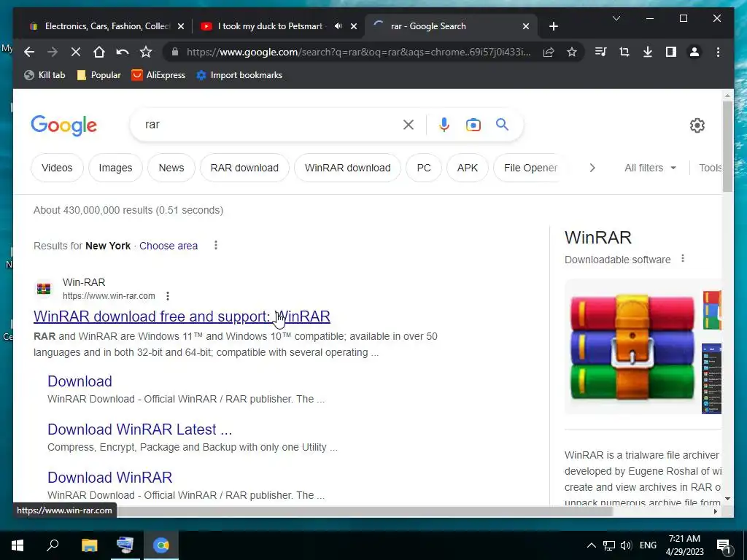Open the Popular bookmarks folder
Image resolution: width=747 pixels, height=560 pixels.
tap(99, 75)
